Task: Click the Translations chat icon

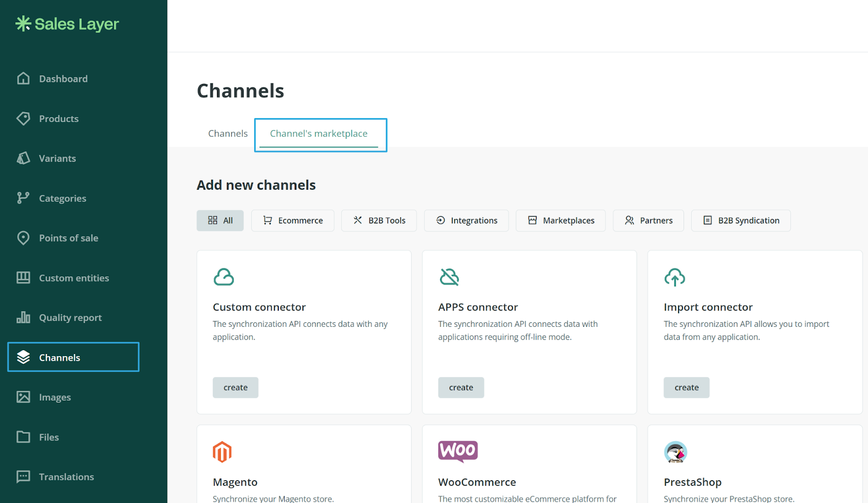Action: click(x=23, y=477)
